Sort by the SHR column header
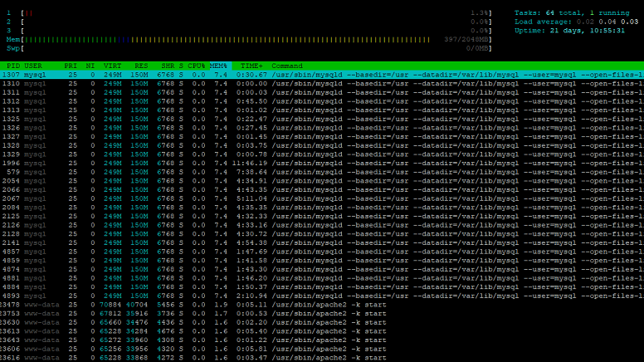The width and height of the screenshot is (644, 362). click(168, 66)
